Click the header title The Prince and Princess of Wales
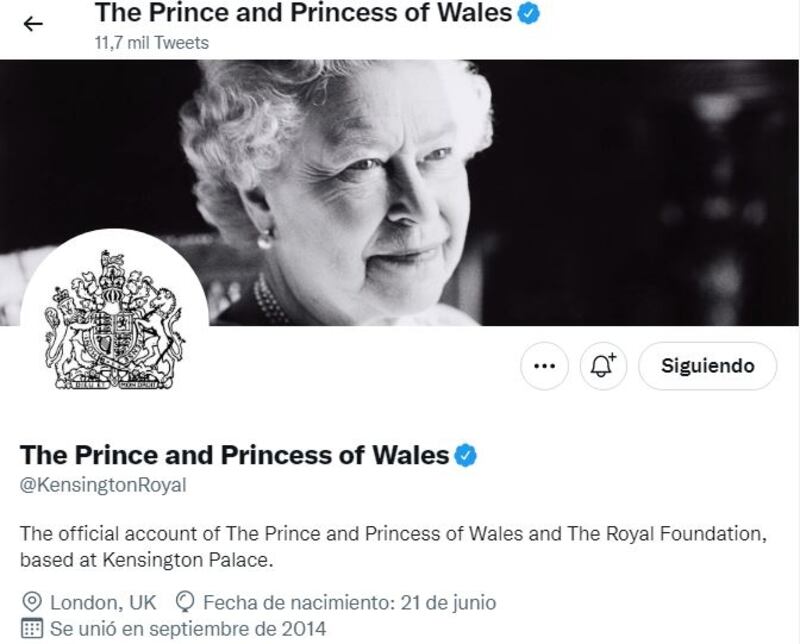This screenshot has width=800, height=644. tap(303, 13)
